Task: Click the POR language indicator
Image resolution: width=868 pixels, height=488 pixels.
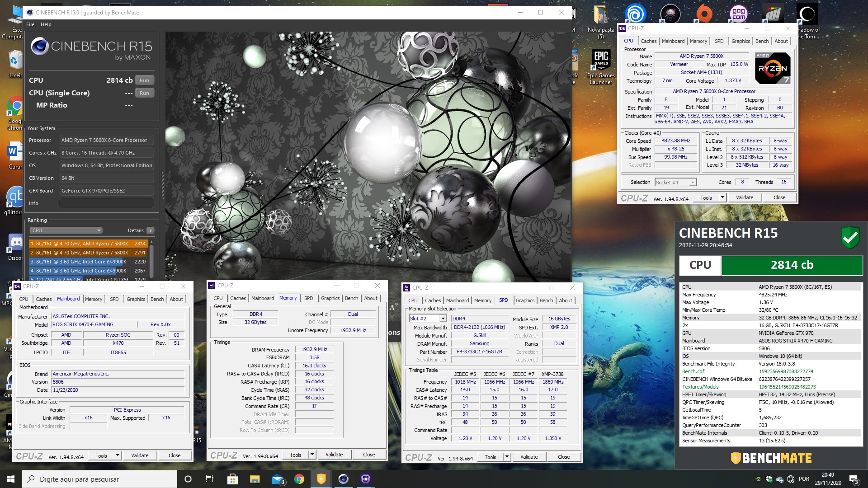Action: point(804,479)
